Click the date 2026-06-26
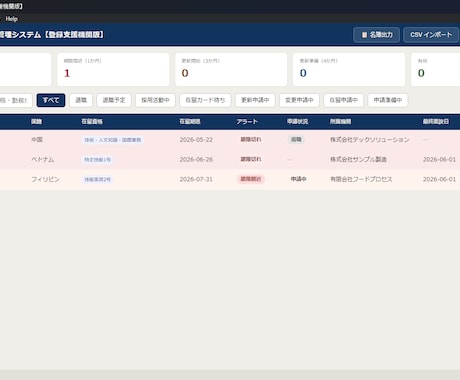 coord(196,159)
